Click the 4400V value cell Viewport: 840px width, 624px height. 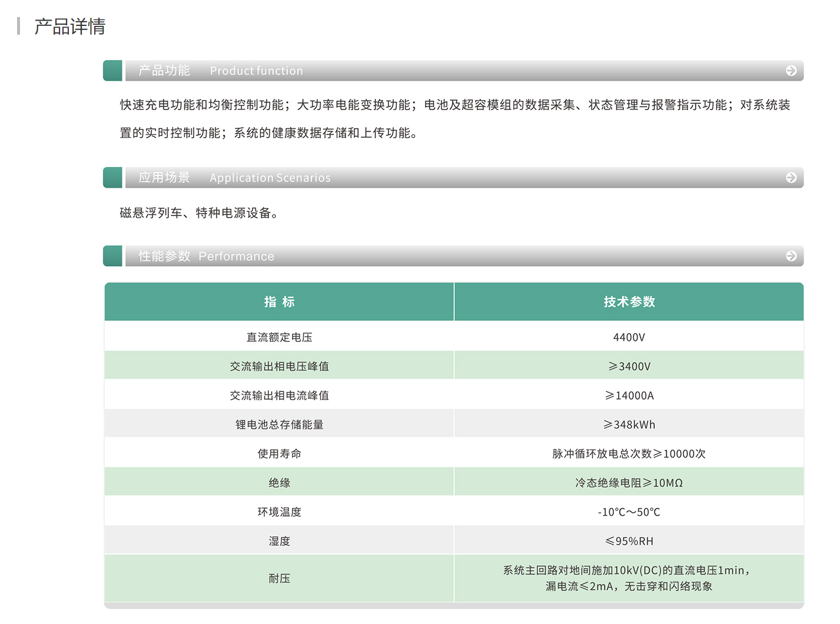click(x=629, y=337)
